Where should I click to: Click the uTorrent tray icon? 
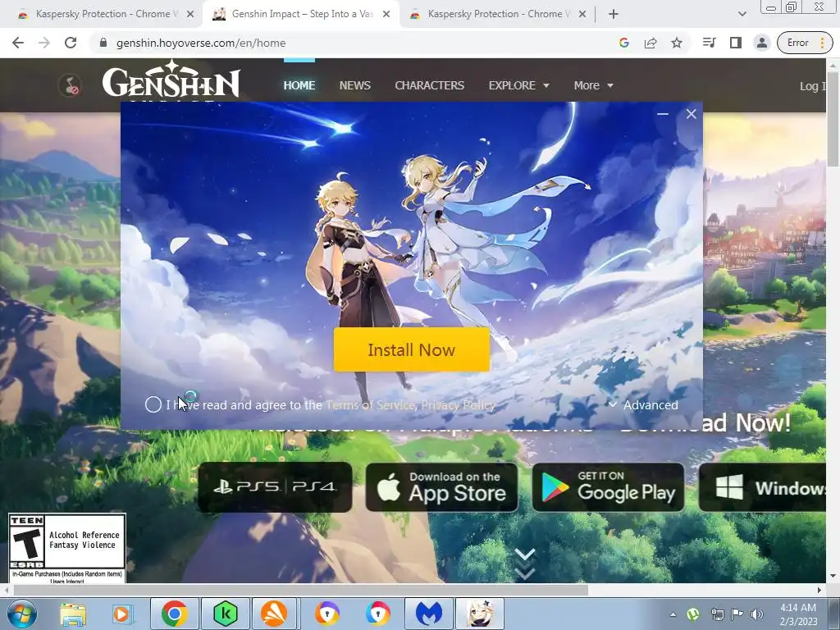(692, 614)
